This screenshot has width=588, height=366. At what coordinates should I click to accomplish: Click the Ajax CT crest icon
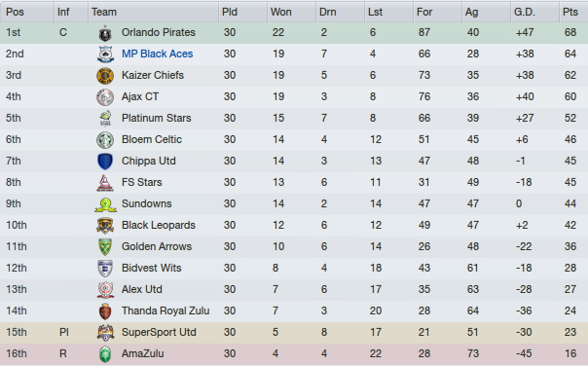point(105,97)
